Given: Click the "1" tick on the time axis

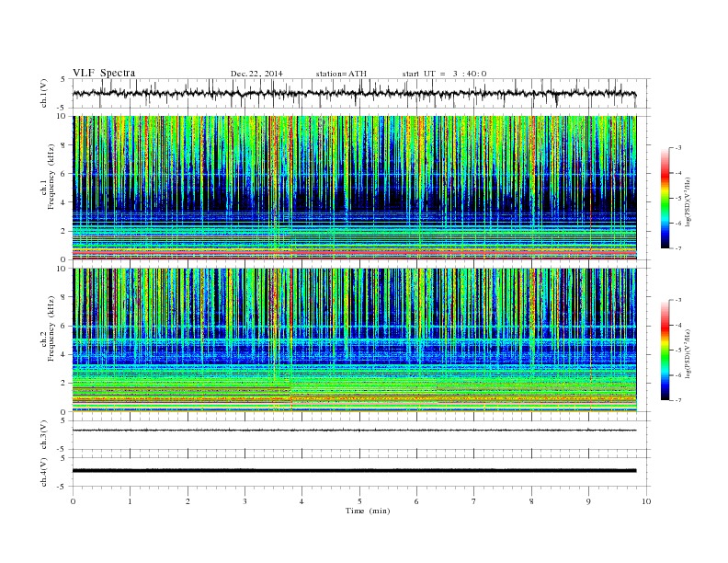Looking at the screenshot, I should point(130,501).
